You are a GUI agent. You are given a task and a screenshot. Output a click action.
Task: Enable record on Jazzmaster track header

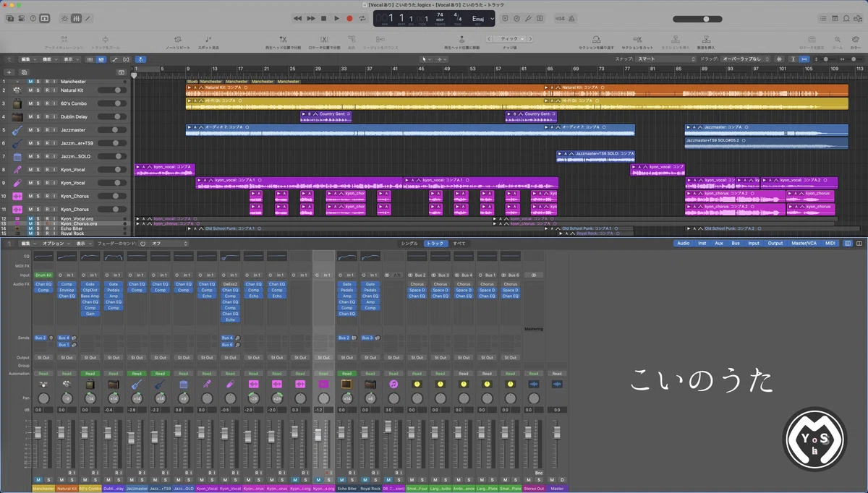point(46,130)
